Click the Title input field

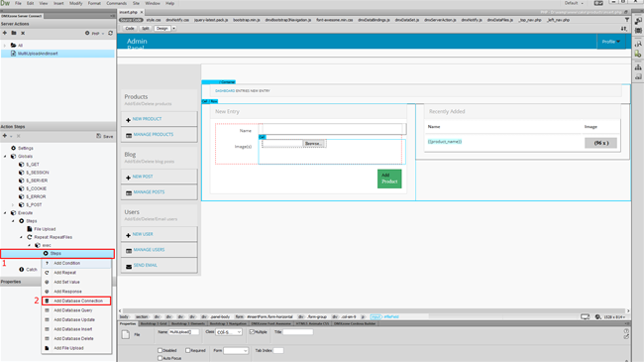[x=298, y=332]
